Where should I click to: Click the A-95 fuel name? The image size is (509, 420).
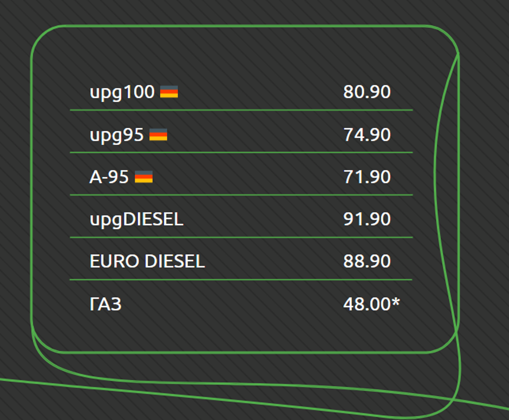coord(109,177)
